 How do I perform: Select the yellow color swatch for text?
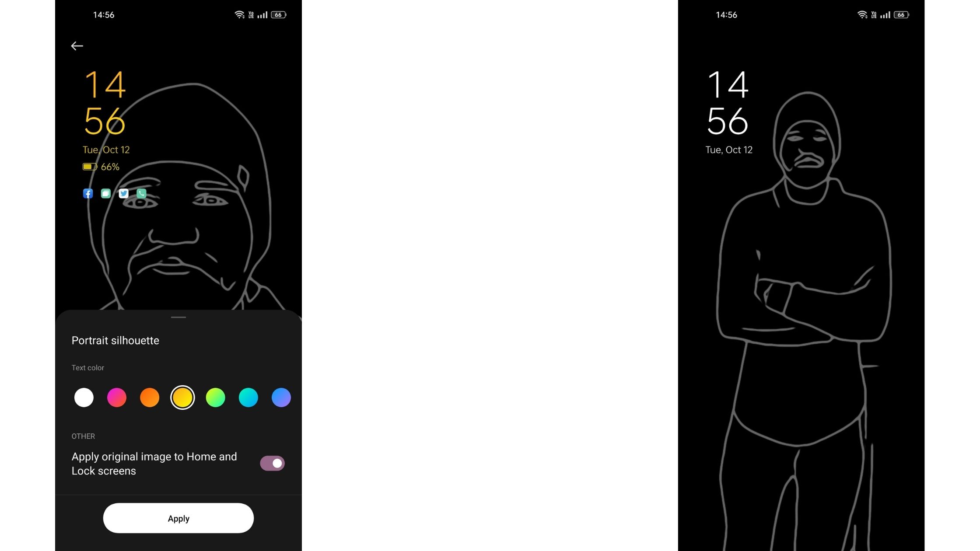[x=182, y=397]
